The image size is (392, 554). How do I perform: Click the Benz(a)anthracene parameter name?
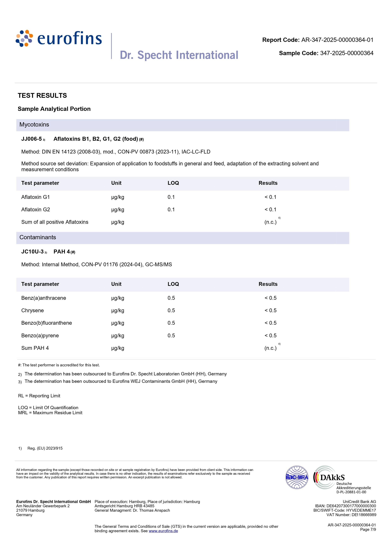pyautogui.click(x=43, y=298)
